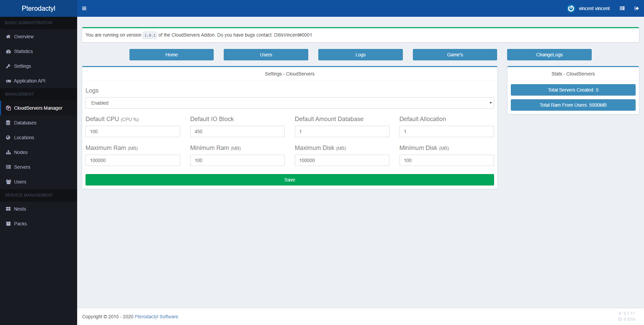Expand the Logs Enabled dropdown
The image size is (644, 325).
(x=289, y=103)
